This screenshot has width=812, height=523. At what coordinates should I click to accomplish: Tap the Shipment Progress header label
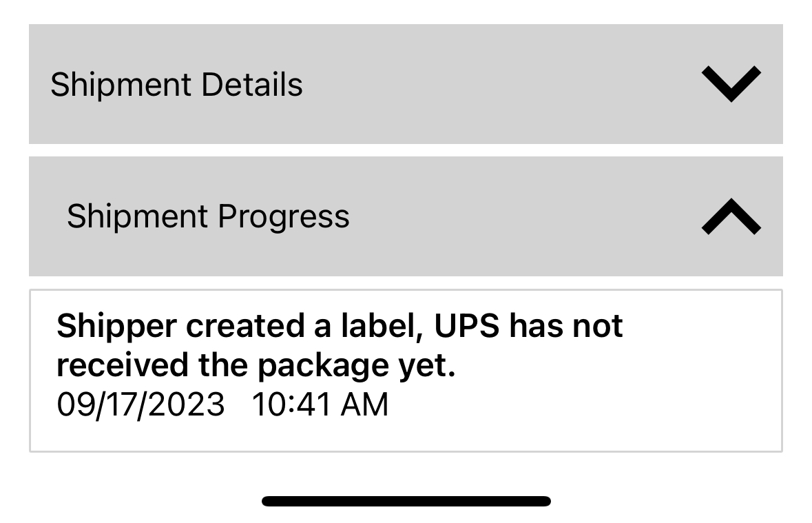(x=208, y=216)
